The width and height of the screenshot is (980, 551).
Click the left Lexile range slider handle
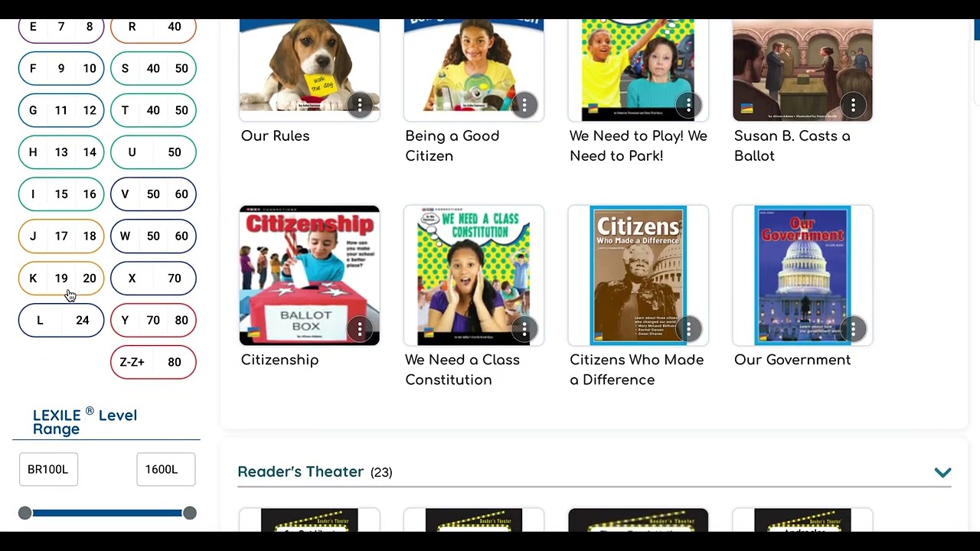(25, 513)
